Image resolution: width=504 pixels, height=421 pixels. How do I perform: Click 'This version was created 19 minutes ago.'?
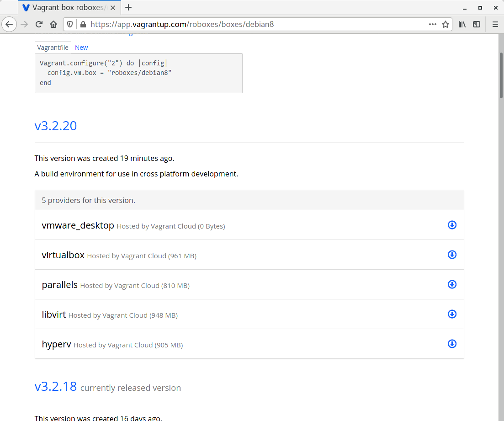[x=104, y=158]
